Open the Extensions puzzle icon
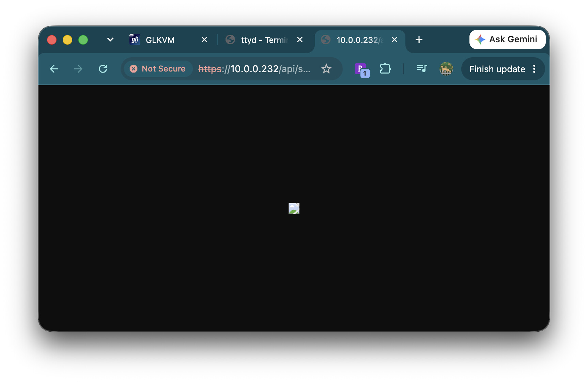The image size is (588, 382). click(x=385, y=69)
